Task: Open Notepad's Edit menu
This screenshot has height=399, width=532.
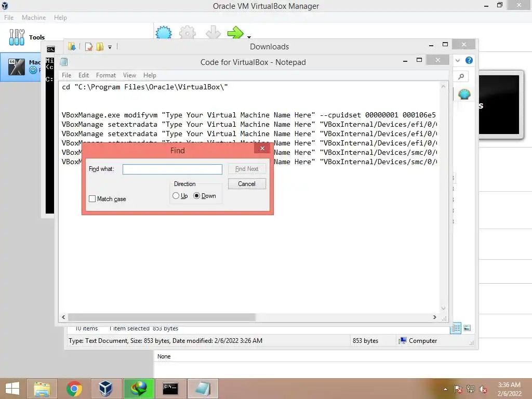Action: click(x=84, y=75)
